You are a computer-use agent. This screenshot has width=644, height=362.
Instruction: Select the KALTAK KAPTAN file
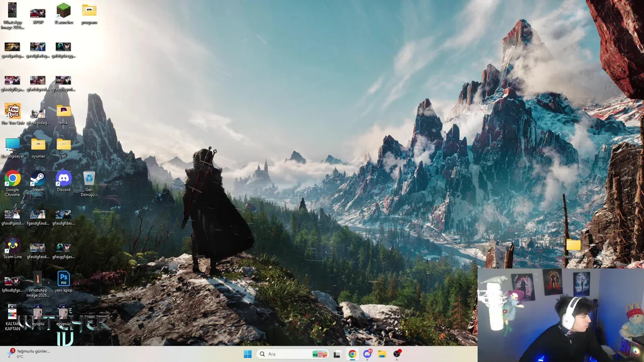pos(13,318)
